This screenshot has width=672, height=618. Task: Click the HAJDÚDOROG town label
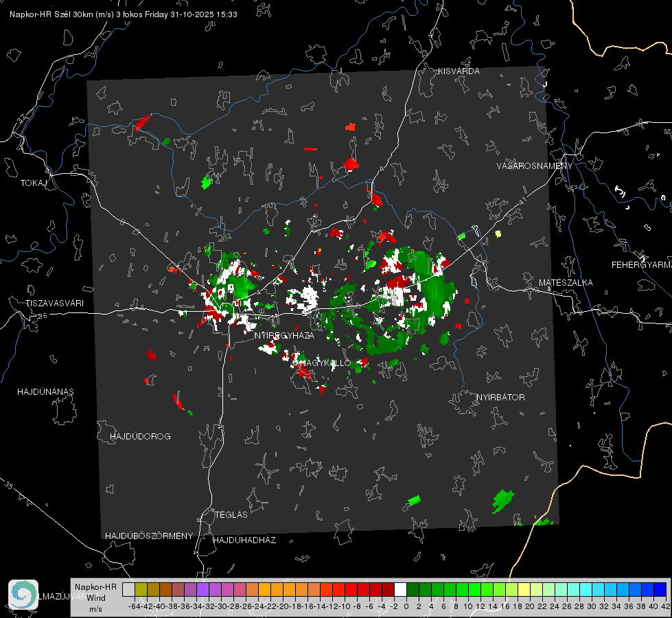pyautogui.click(x=140, y=437)
